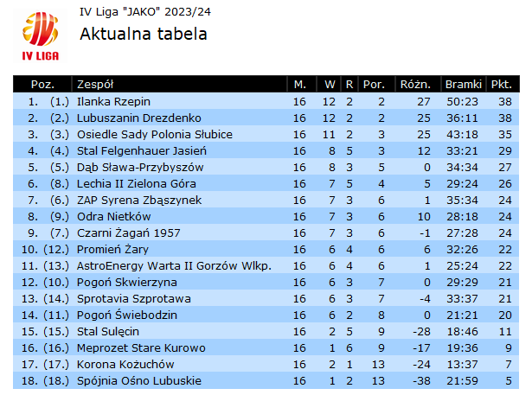This screenshot has width=532, height=395.
Task: Open Meprozet Stare Kurowo team
Action: pyautogui.click(x=141, y=347)
